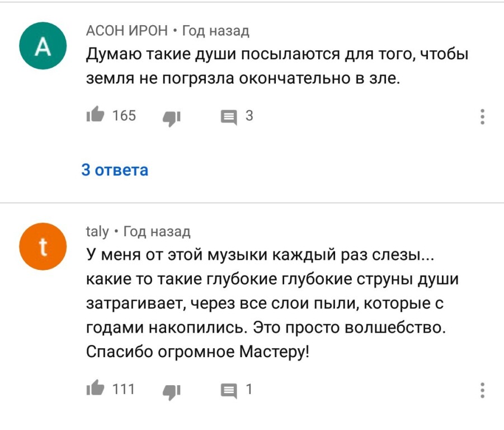Image resolution: width=504 pixels, height=430 pixels.
Task: Open the taly channel name
Action: pos(97,231)
